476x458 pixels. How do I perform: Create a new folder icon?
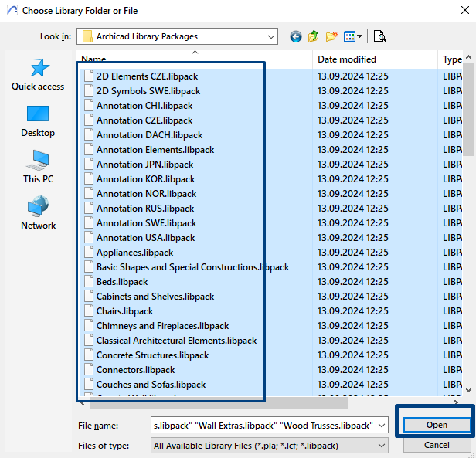click(x=331, y=37)
